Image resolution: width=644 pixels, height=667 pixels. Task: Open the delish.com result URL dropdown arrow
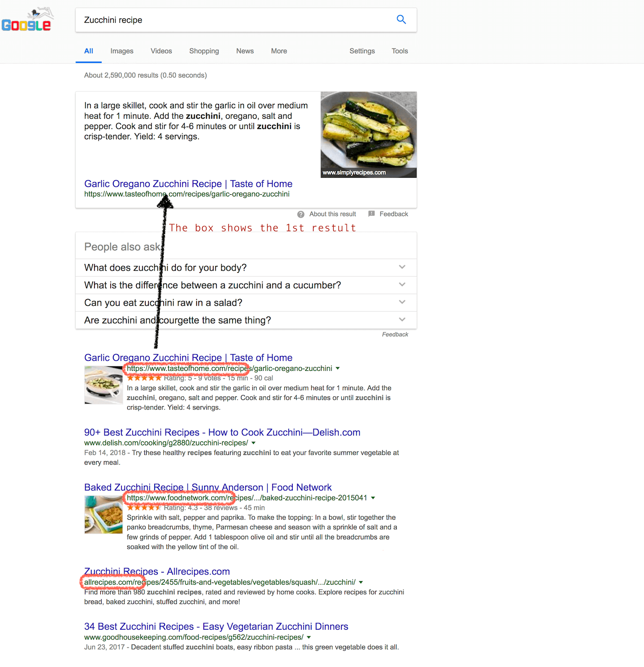tap(254, 443)
